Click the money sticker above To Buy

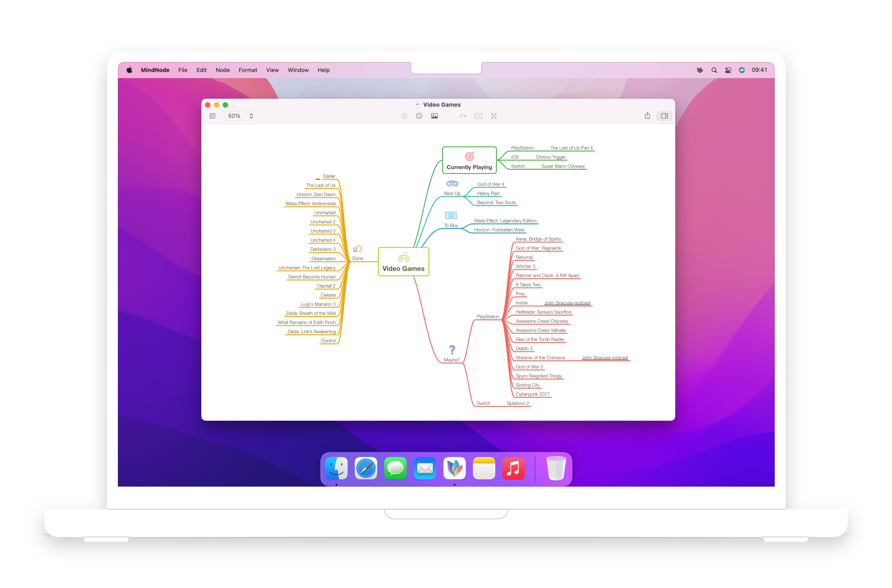click(x=451, y=215)
